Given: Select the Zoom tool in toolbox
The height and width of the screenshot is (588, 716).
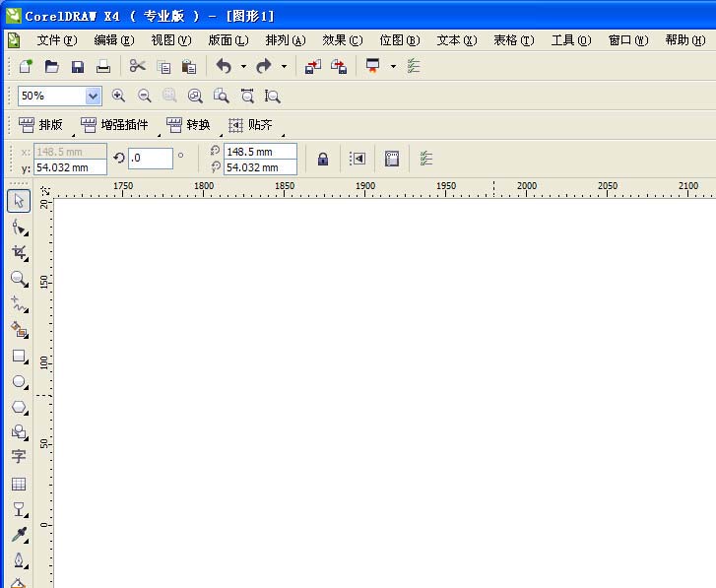Looking at the screenshot, I should coord(19,279).
